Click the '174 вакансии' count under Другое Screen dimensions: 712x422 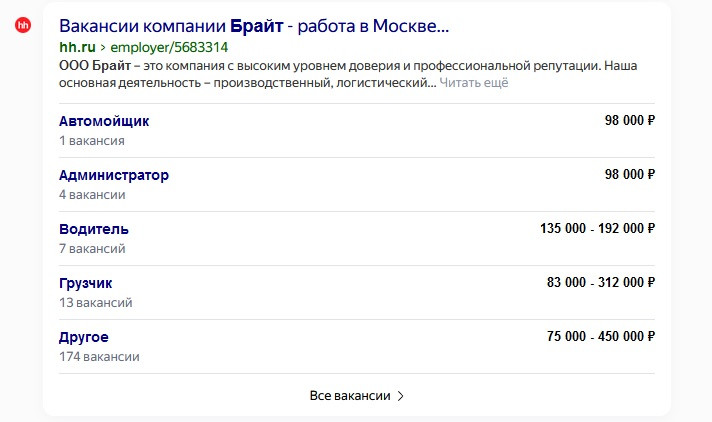[99, 357]
